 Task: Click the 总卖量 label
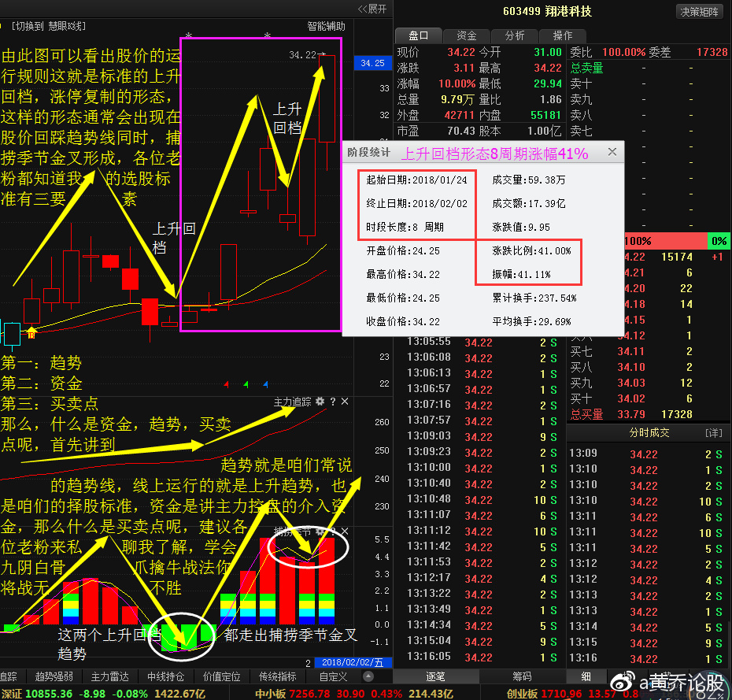587,68
